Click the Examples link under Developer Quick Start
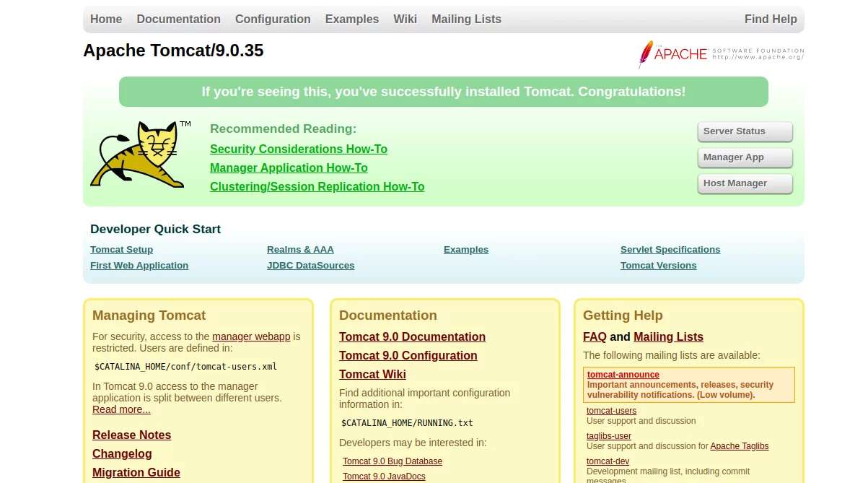868x483 pixels. click(466, 250)
